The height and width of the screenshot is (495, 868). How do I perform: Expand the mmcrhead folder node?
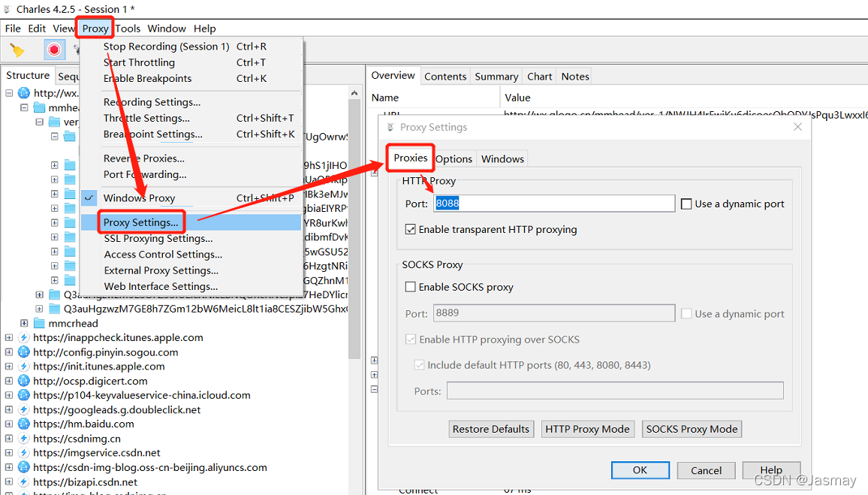click(24, 323)
